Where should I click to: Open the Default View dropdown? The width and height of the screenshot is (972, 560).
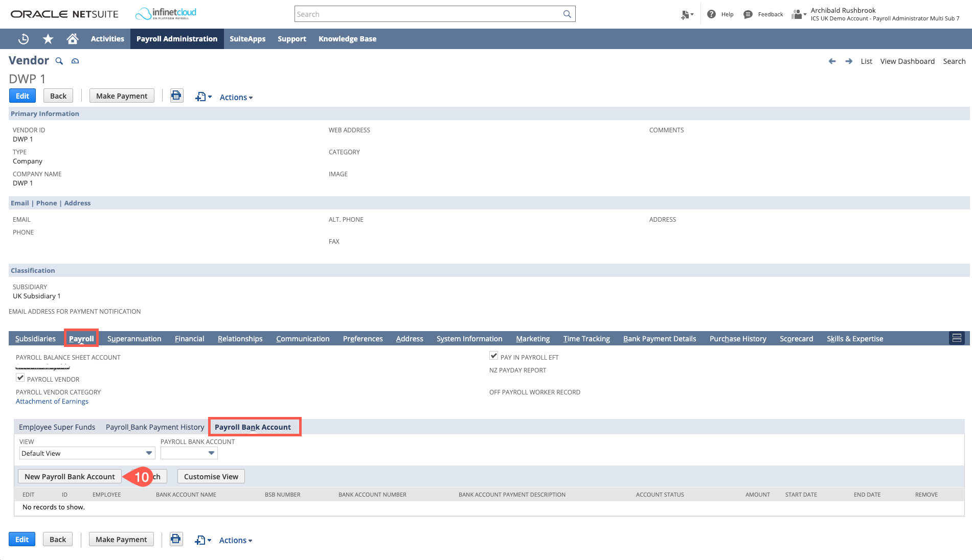pos(86,453)
